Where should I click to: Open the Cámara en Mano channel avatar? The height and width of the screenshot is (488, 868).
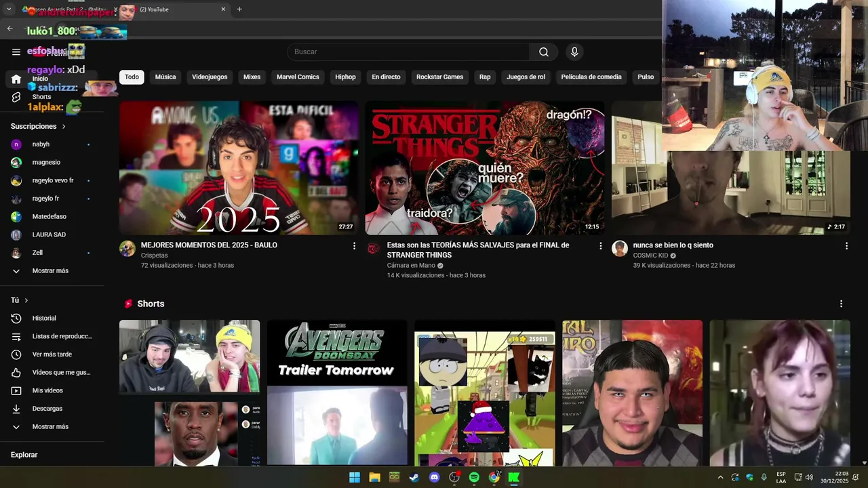pos(374,249)
